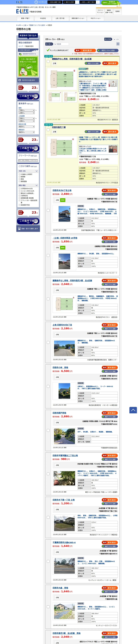Check the 印西市木刈4丁目土地 listing checkbox
This screenshot has width=138, height=644.
pos(48,210)
